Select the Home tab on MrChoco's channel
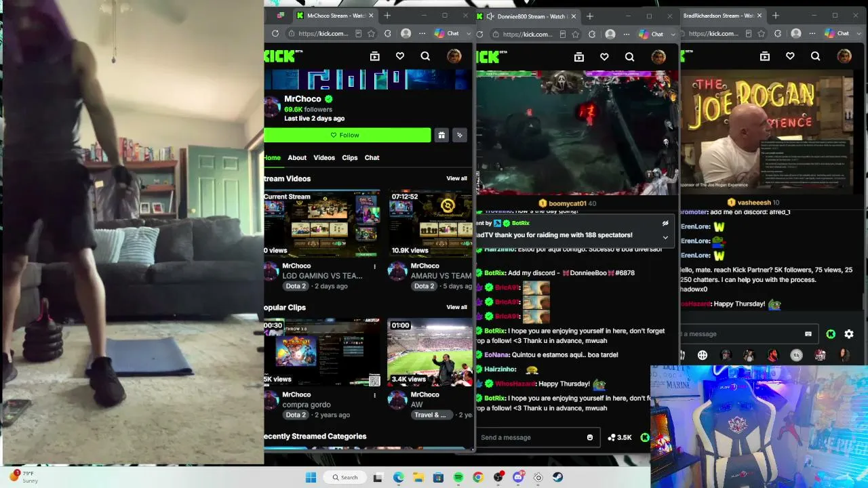This screenshot has height=488, width=868. 272,157
